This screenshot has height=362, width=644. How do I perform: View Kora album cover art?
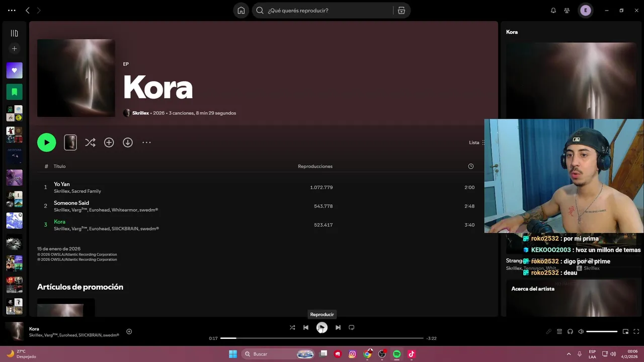click(x=76, y=78)
